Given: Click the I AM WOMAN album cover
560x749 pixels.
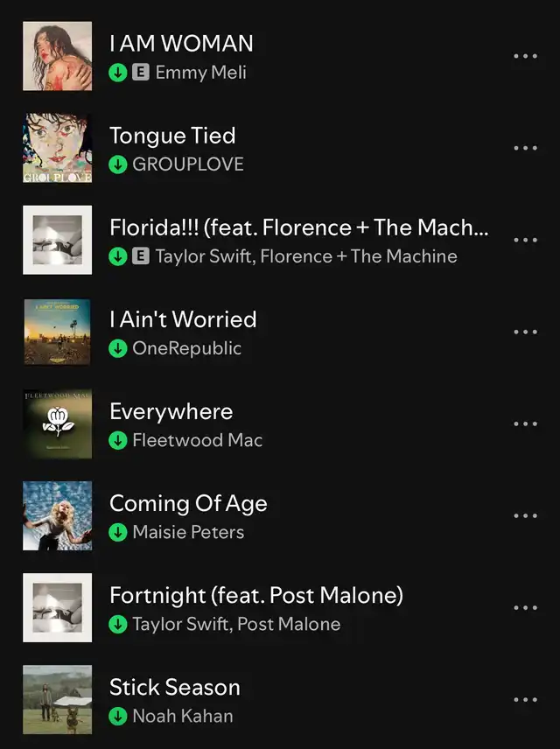Looking at the screenshot, I should [58, 56].
